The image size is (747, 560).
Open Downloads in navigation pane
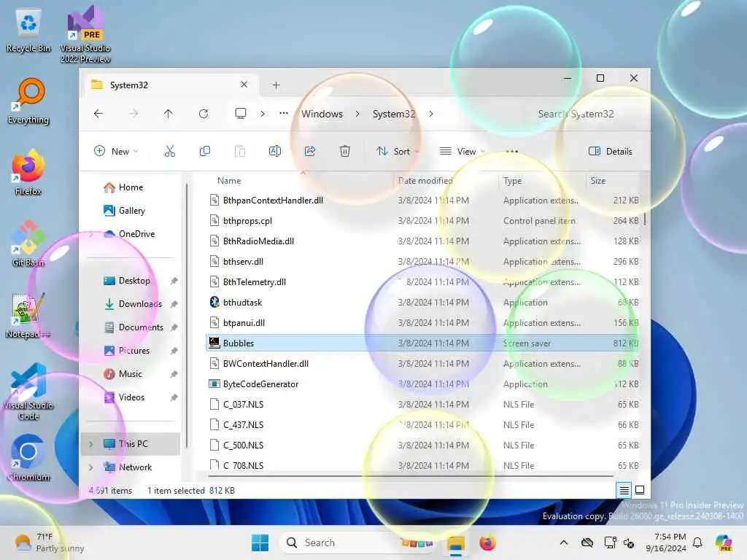point(133,304)
